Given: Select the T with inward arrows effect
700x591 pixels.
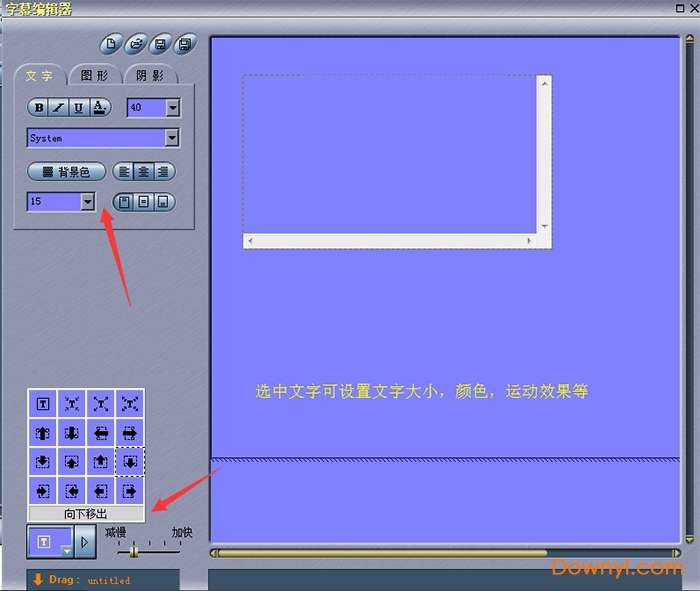Looking at the screenshot, I should 71,404.
